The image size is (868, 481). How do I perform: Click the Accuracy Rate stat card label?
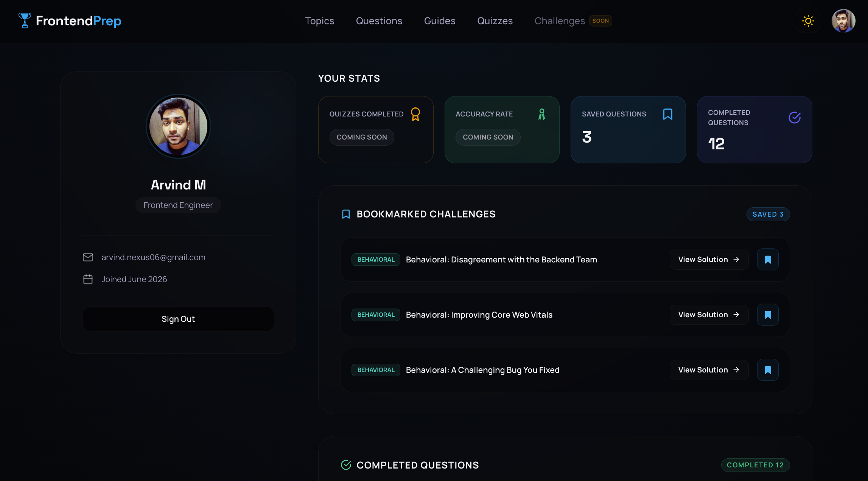[x=484, y=114]
